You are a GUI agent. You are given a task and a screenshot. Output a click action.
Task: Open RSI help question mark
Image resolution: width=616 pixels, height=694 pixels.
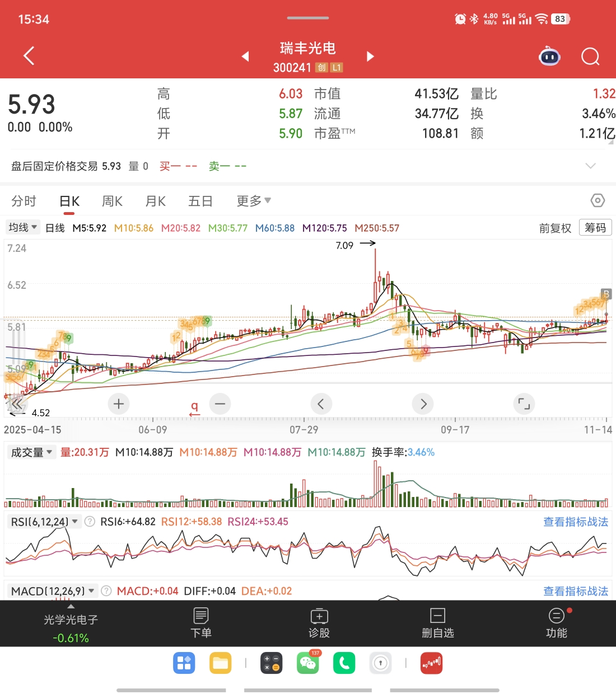[x=90, y=522]
